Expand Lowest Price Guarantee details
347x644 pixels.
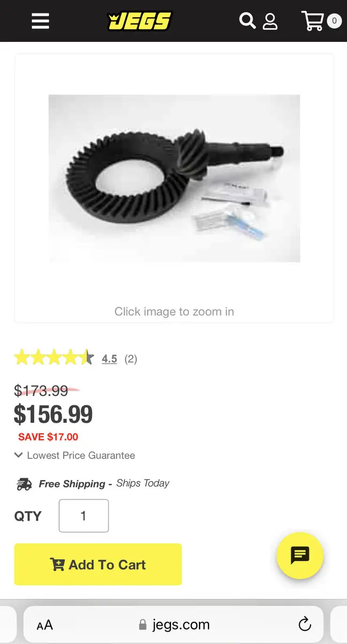coord(75,455)
